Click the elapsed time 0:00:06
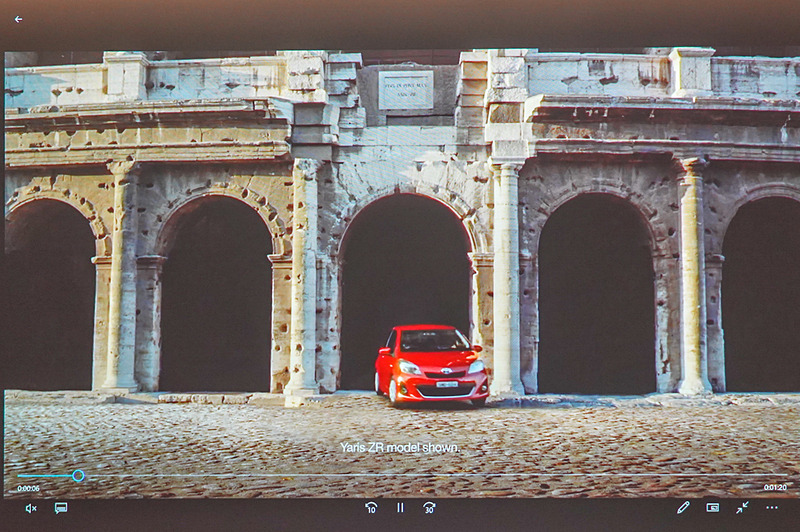This screenshot has height=532, width=800. 29,489
